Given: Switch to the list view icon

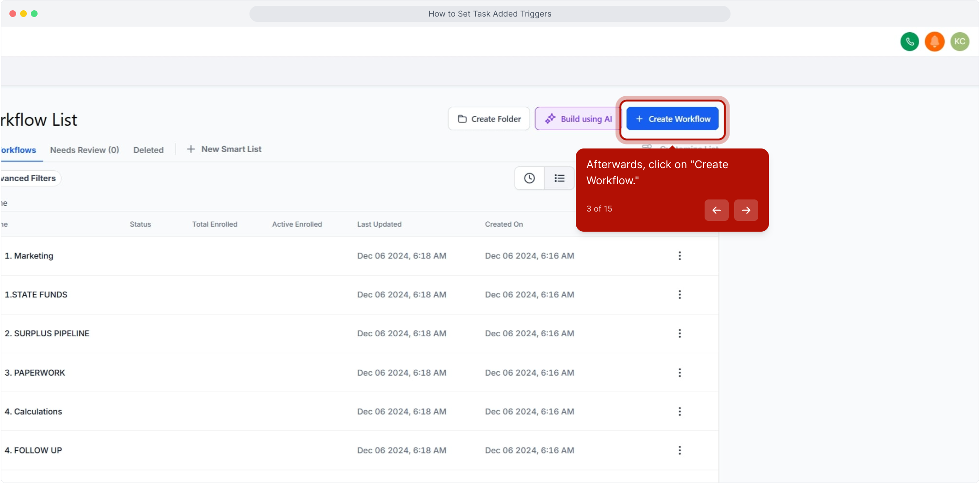Looking at the screenshot, I should click(x=559, y=178).
